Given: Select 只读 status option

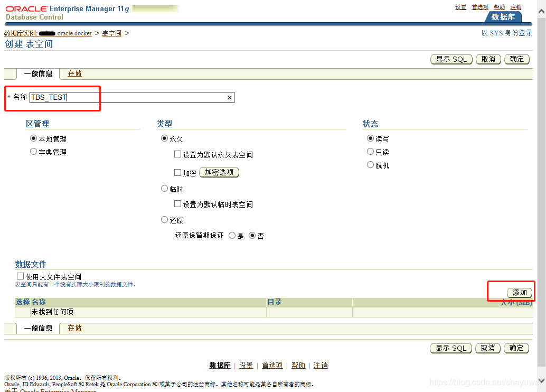Looking at the screenshot, I should tap(371, 152).
